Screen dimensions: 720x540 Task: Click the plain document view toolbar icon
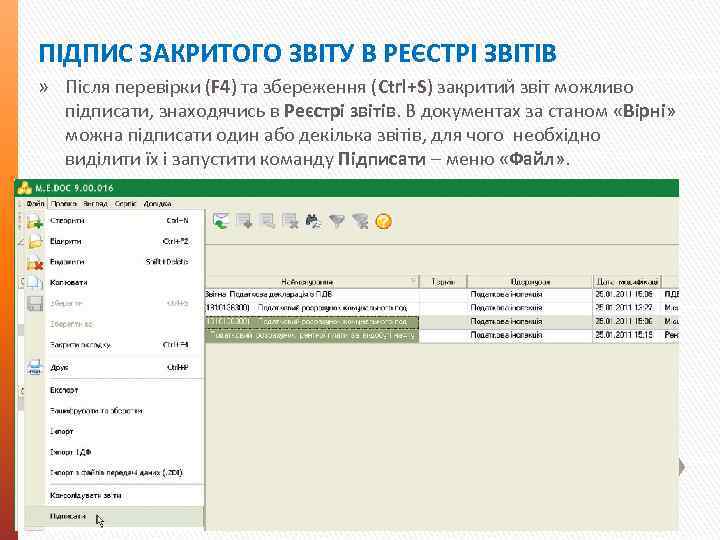click(x=267, y=221)
